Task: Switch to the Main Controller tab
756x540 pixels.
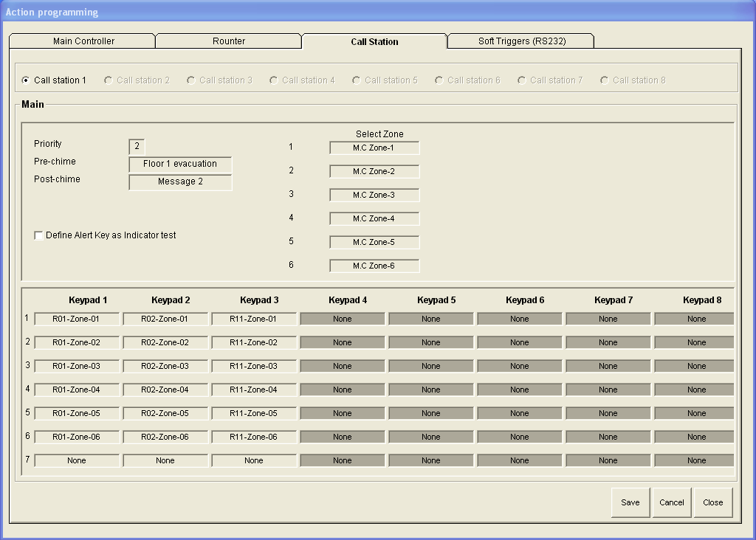Action: 83,41
